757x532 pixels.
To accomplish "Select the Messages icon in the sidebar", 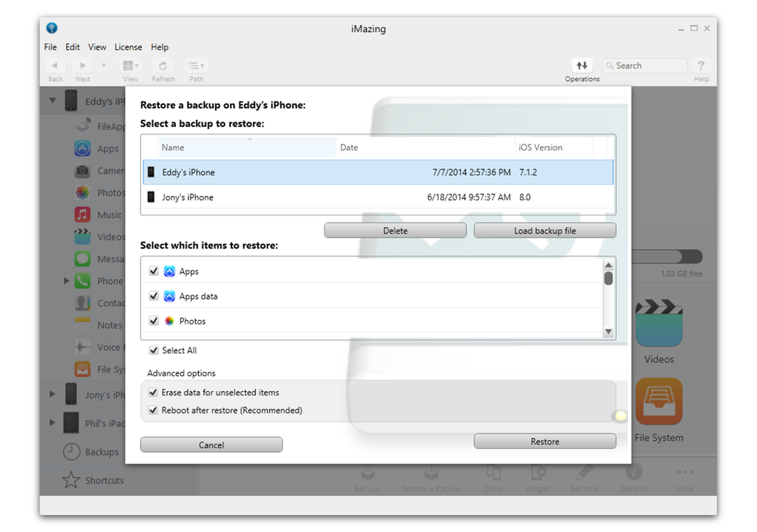I will (x=82, y=259).
